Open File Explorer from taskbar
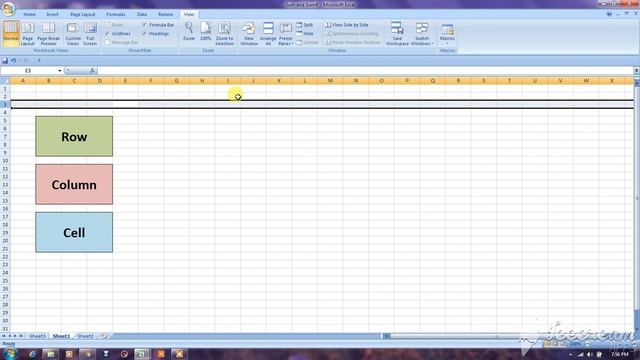 point(51,354)
